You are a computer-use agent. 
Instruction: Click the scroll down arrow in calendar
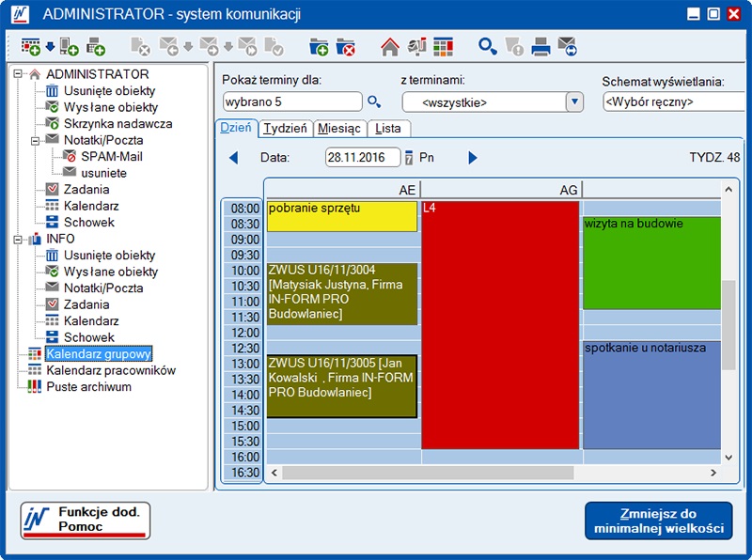728,458
